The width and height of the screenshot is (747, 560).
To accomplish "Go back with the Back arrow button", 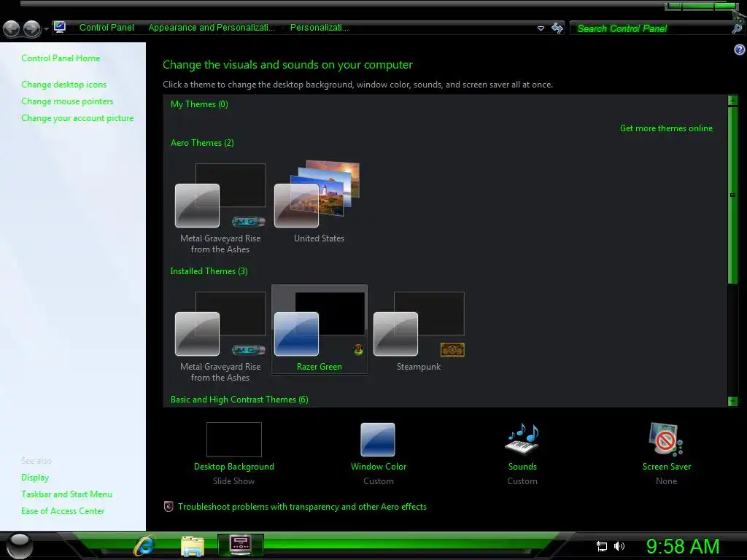I will tap(12, 28).
